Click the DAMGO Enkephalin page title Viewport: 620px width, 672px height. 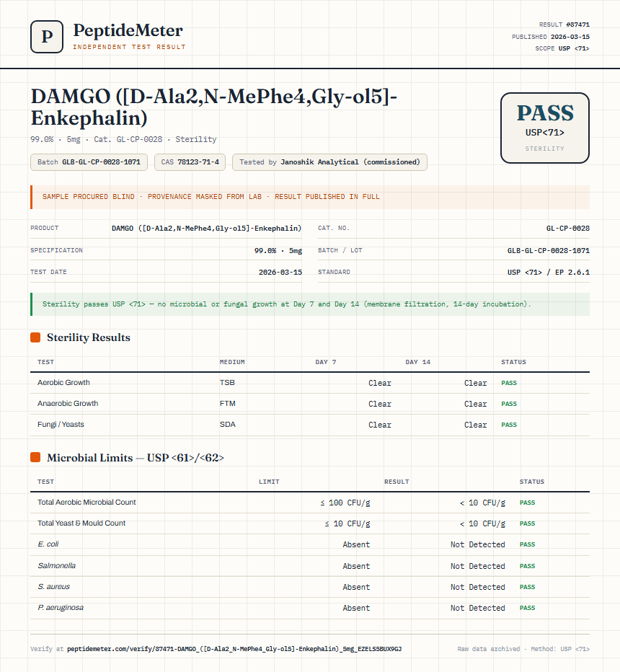(214, 107)
